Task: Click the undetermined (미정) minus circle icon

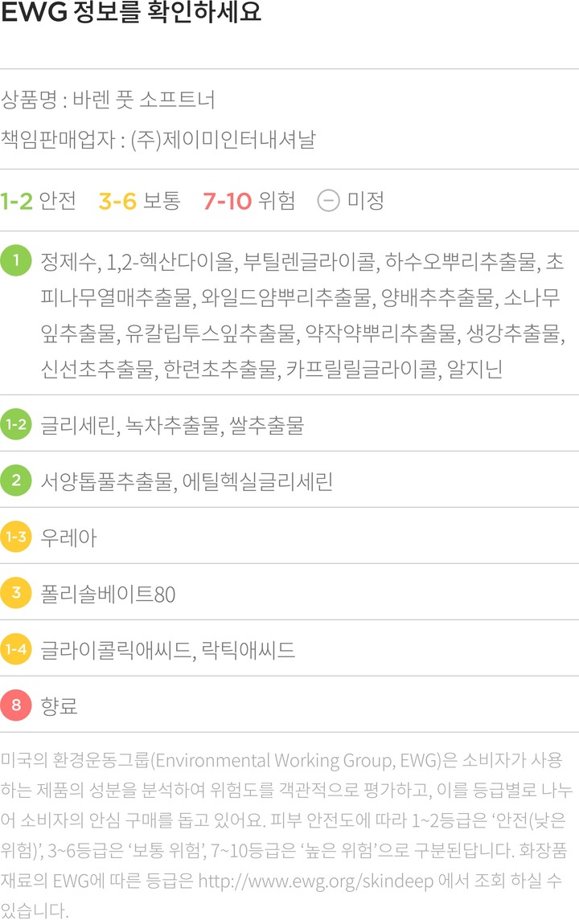Action: (328, 200)
